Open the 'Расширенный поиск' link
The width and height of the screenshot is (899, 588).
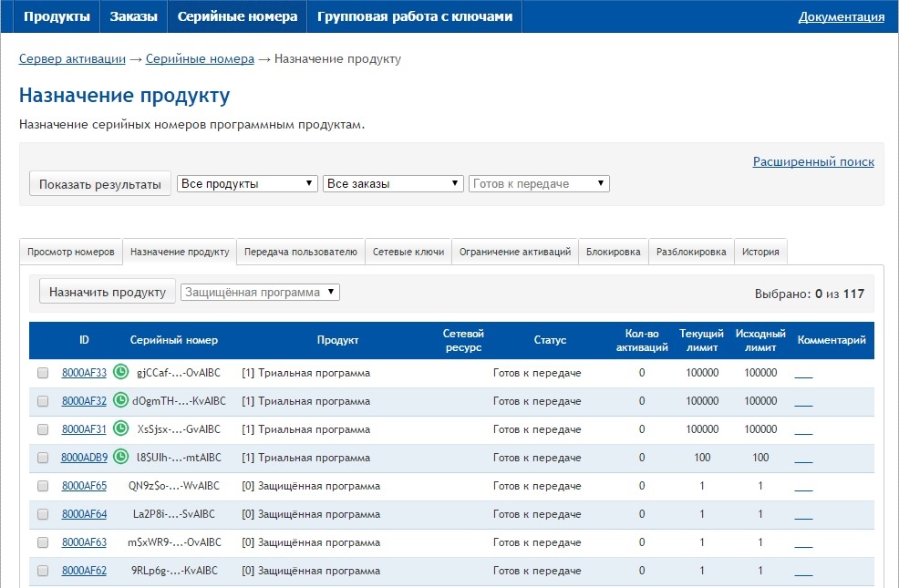(x=812, y=161)
